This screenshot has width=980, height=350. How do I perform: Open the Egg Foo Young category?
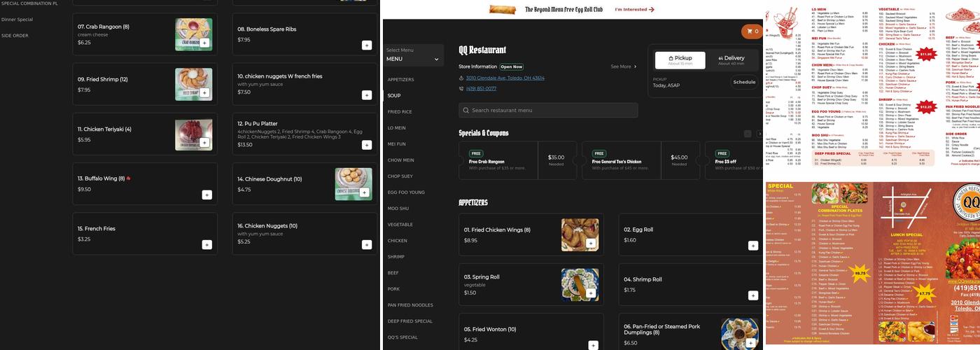click(406, 192)
